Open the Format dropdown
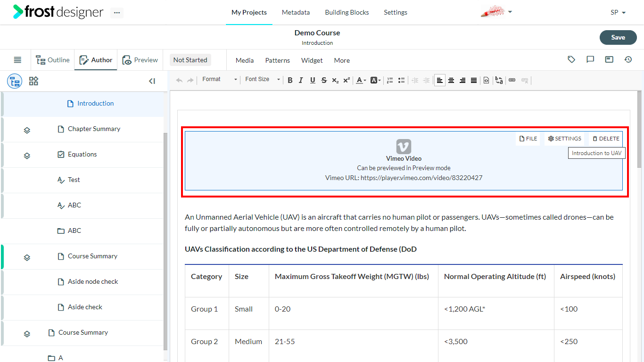Screen dimensions: 644x362 point(220,80)
